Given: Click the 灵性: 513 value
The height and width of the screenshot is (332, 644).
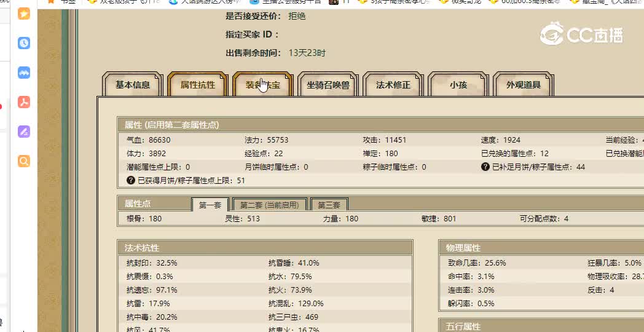Looking at the screenshot, I should (242, 219).
